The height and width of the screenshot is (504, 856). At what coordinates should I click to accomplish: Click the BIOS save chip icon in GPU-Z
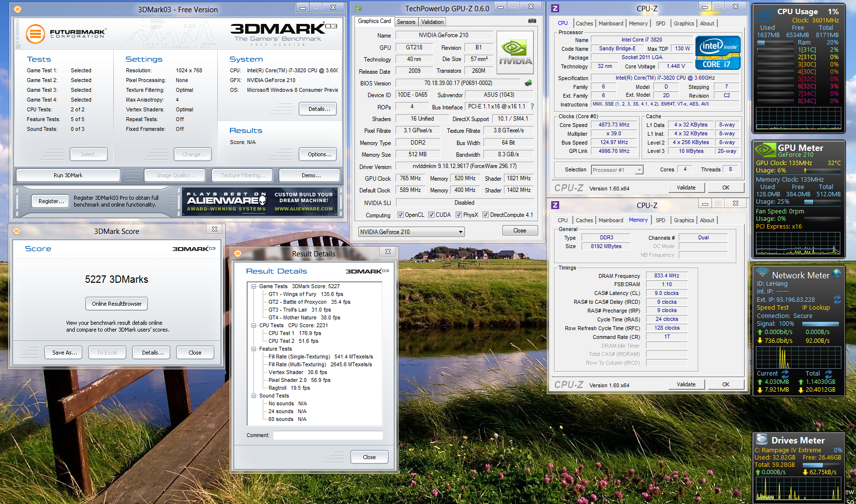[528, 83]
